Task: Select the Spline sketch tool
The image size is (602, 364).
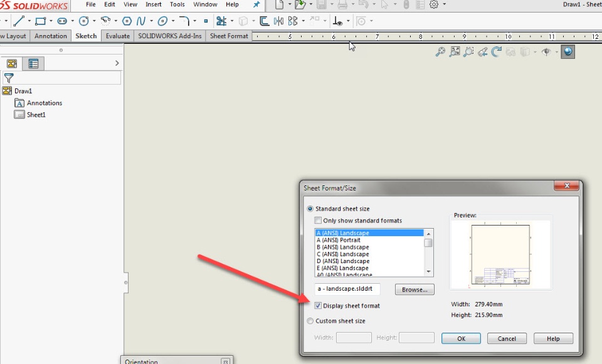Action: pyautogui.click(x=141, y=21)
